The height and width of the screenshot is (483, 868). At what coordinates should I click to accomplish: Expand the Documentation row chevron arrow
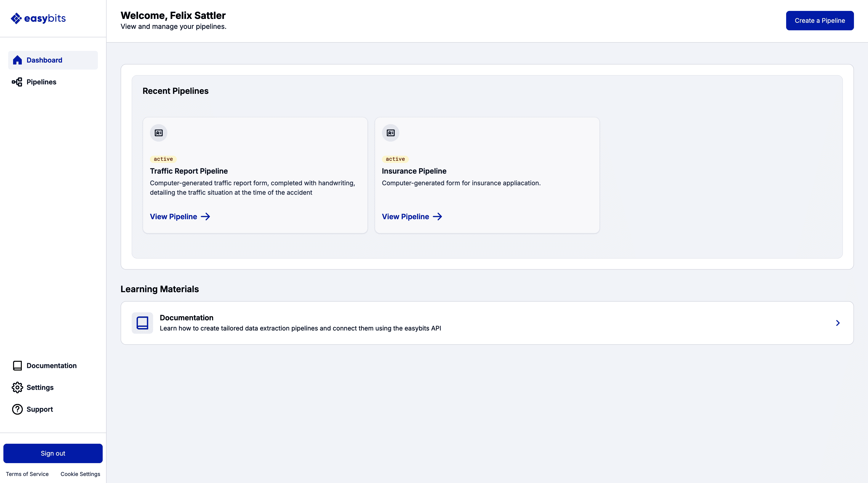[x=838, y=323]
